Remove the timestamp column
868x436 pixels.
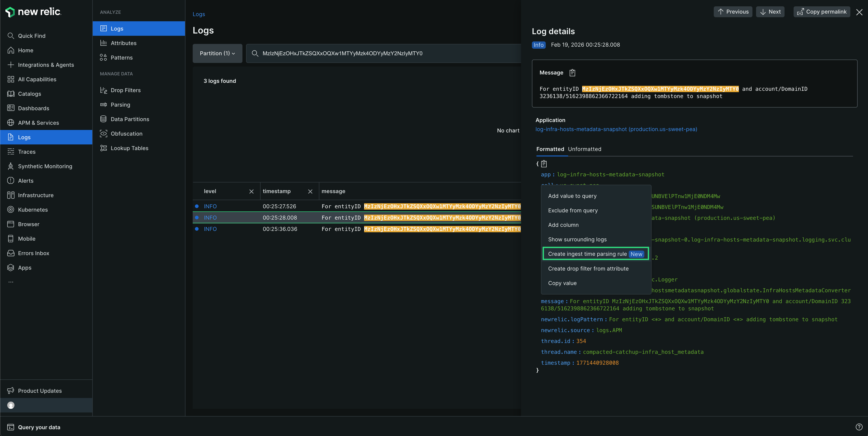tap(310, 191)
